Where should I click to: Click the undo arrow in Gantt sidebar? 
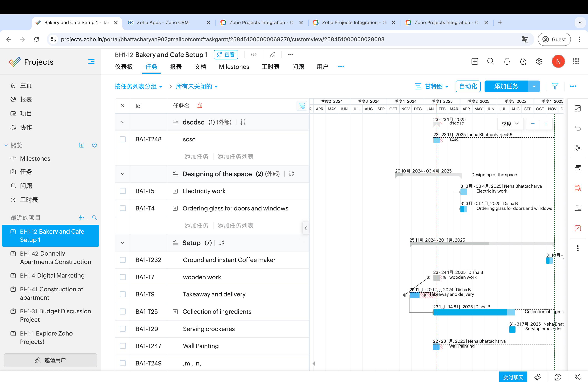[x=578, y=128]
